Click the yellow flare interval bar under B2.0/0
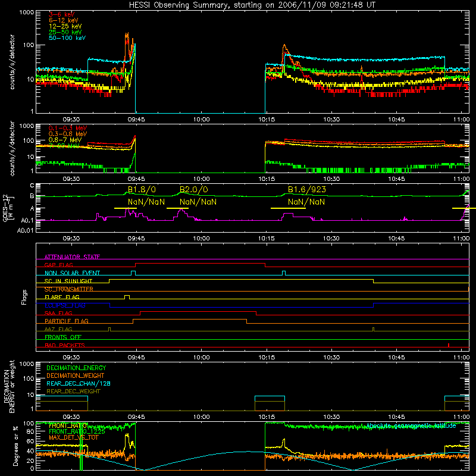The height and width of the screenshot is (476, 476). 177,208
